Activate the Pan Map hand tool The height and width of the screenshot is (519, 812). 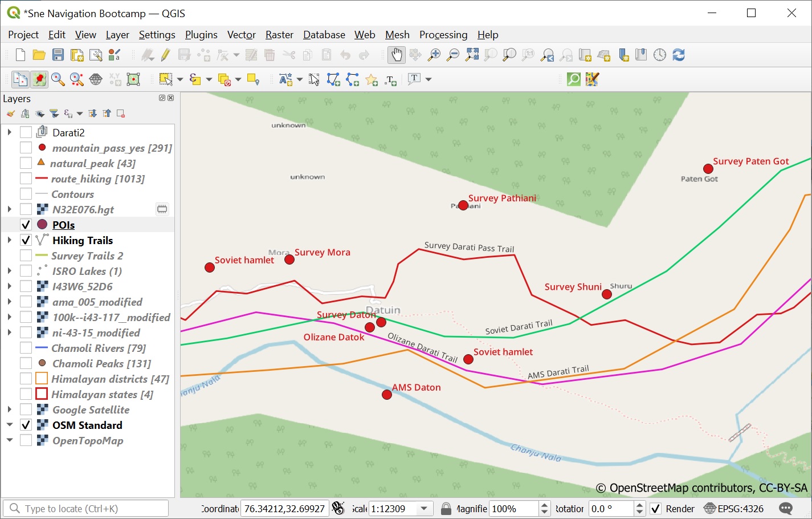(x=396, y=55)
